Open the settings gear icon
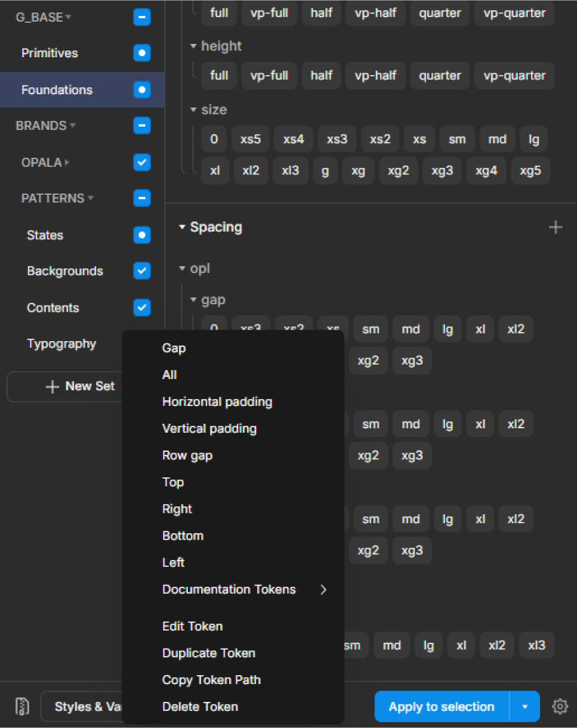The height and width of the screenshot is (728, 577). [x=560, y=706]
